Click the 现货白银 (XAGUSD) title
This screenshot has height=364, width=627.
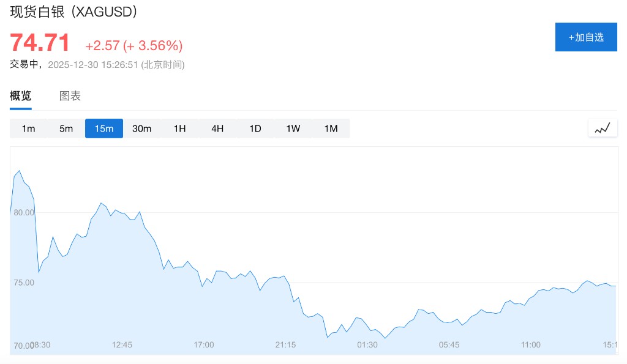pos(73,12)
